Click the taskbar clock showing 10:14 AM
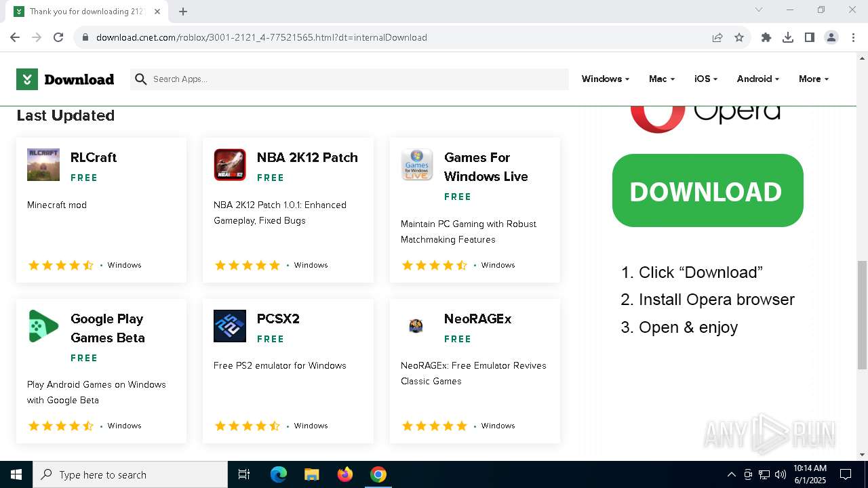This screenshot has height=488, width=868. tap(810, 474)
